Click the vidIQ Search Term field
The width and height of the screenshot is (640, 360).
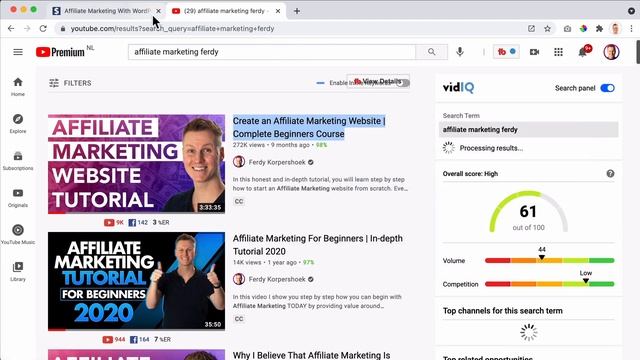(529, 129)
